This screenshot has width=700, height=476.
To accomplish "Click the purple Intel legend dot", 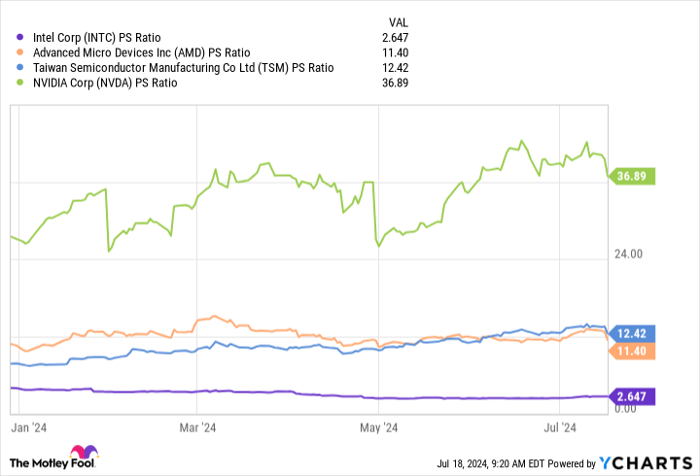I will (x=21, y=37).
